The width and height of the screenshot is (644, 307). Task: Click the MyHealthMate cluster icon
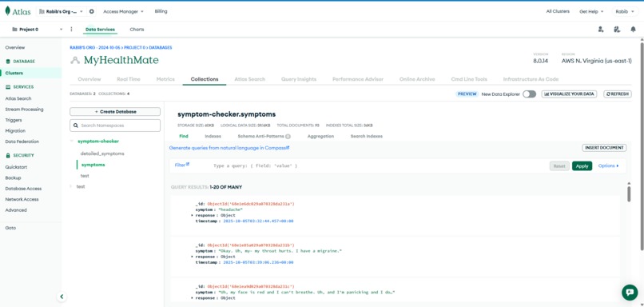tap(75, 61)
